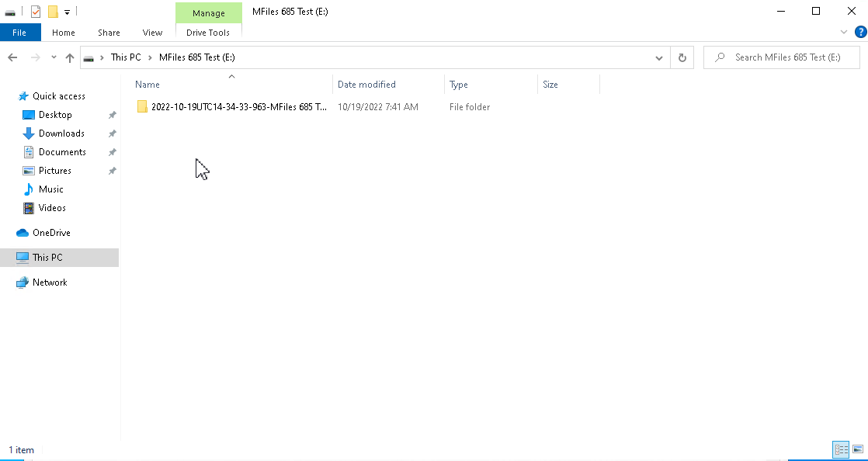Open the Drive Tools tab
Screen dimensions: 868x461
pos(208,33)
